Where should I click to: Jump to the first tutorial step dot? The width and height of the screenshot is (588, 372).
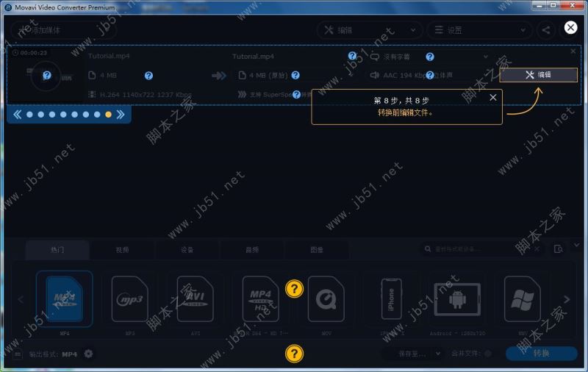click(29, 115)
